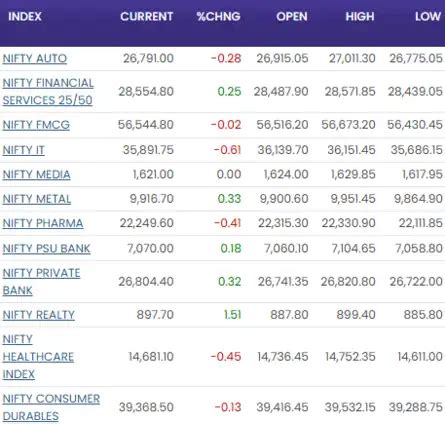Image resolution: width=445 pixels, height=424 pixels.
Task: Select Healthcare Index open value 14,736.45
Action: 283,357
